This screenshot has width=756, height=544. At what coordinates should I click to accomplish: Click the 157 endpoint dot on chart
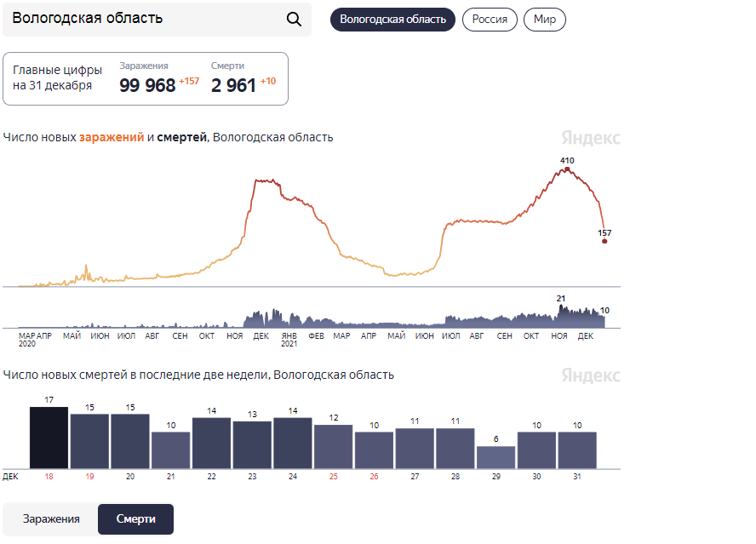[604, 241]
